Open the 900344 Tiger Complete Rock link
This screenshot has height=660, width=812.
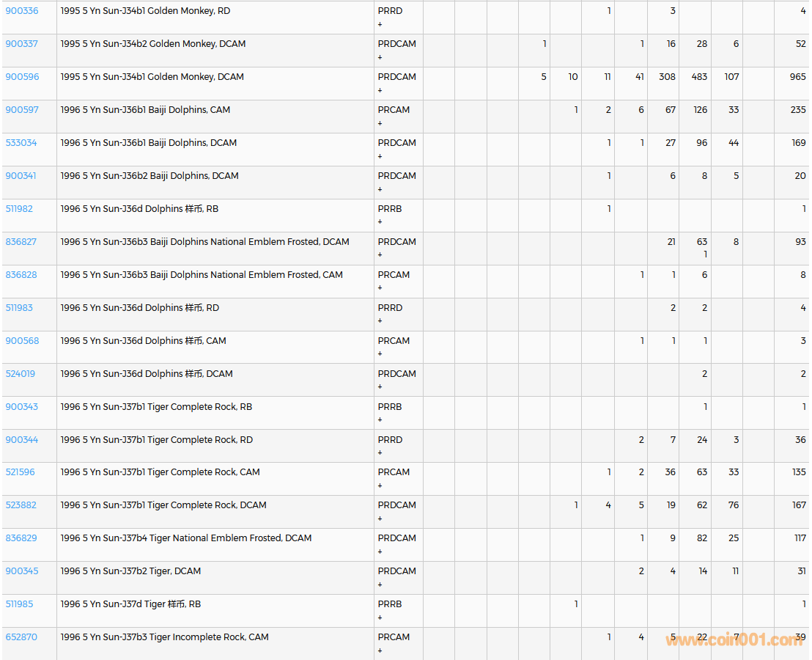pyautogui.click(x=22, y=440)
